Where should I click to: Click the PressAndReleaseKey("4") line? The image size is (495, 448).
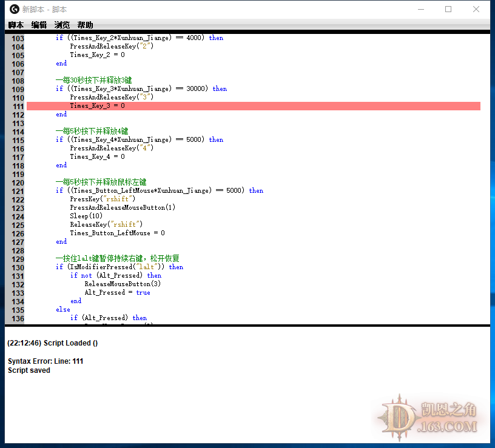112,148
